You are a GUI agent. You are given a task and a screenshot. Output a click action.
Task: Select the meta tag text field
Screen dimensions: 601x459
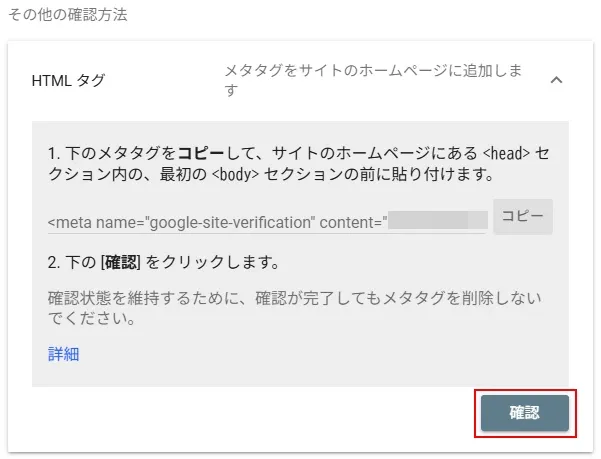(x=268, y=222)
